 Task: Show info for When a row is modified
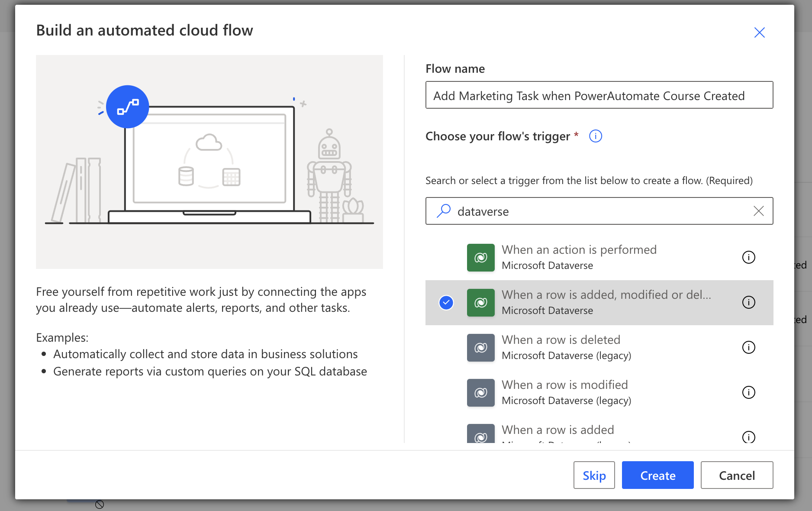(748, 392)
